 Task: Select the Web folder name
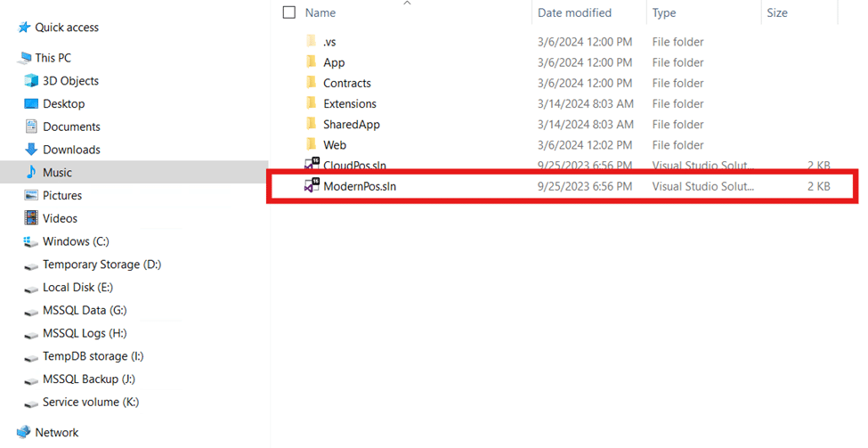(x=335, y=145)
